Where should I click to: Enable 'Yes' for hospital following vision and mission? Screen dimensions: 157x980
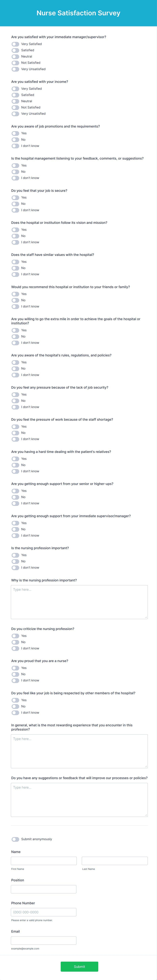coord(15,230)
